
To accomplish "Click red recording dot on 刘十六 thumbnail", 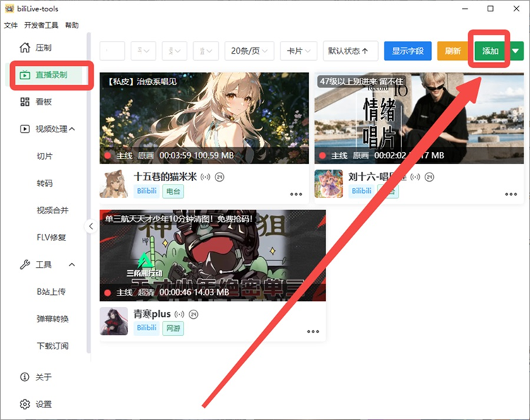I will coord(322,156).
